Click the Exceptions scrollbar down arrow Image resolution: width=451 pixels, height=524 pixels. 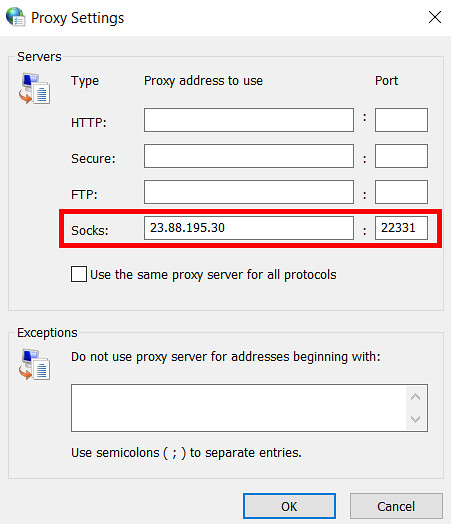pos(415,419)
